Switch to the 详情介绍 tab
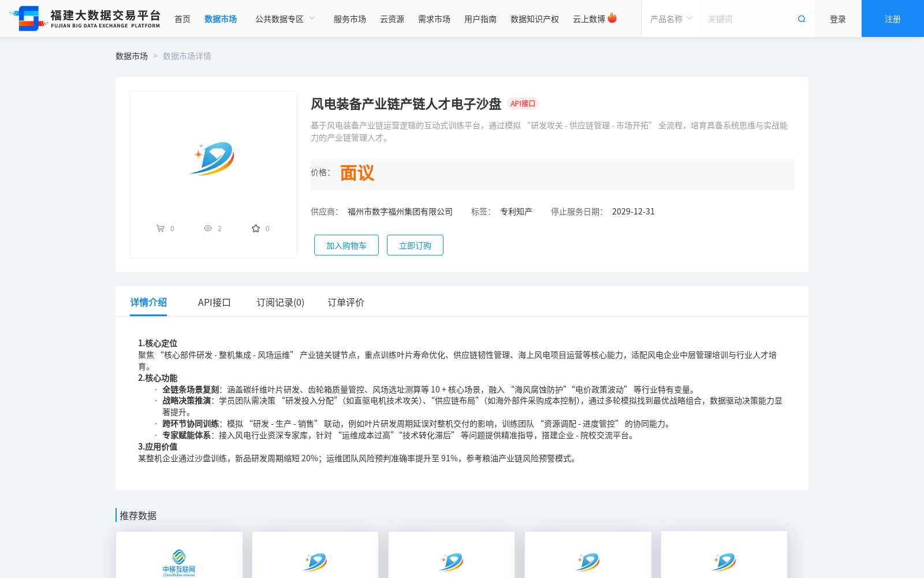The height and width of the screenshot is (578, 924). [x=148, y=302]
